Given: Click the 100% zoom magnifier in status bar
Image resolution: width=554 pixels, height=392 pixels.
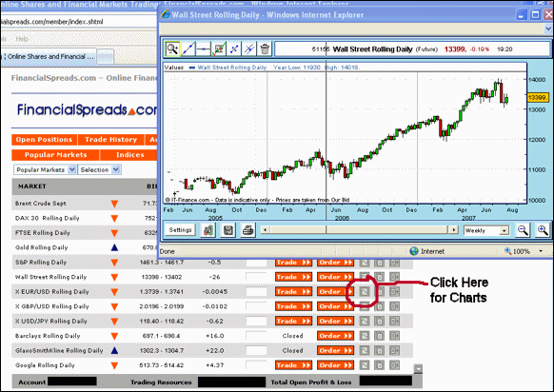Looking at the screenshot, I should 507,251.
